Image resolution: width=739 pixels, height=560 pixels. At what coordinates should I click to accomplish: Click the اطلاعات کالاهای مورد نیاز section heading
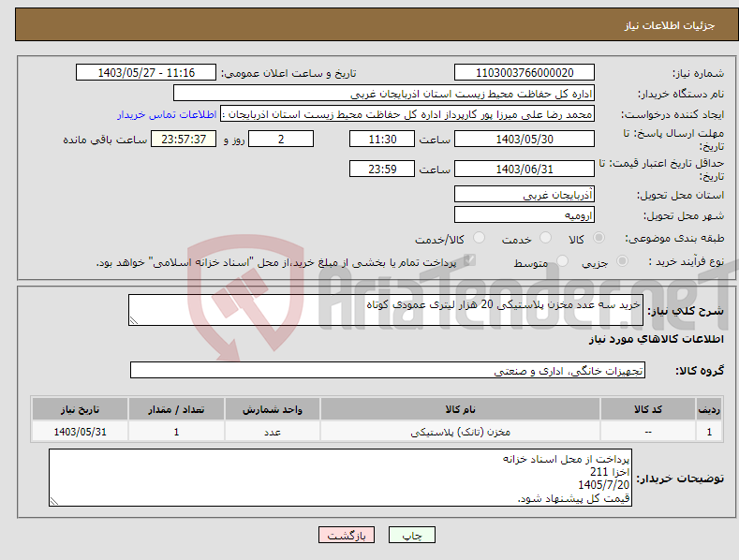(656, 339)
